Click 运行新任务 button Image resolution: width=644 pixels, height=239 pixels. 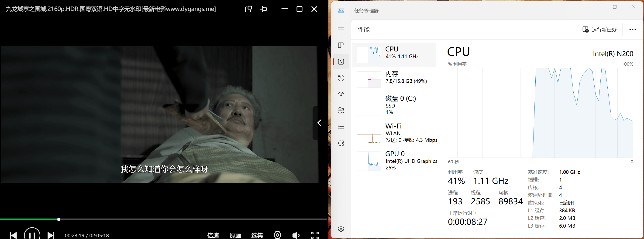point(599,30)
